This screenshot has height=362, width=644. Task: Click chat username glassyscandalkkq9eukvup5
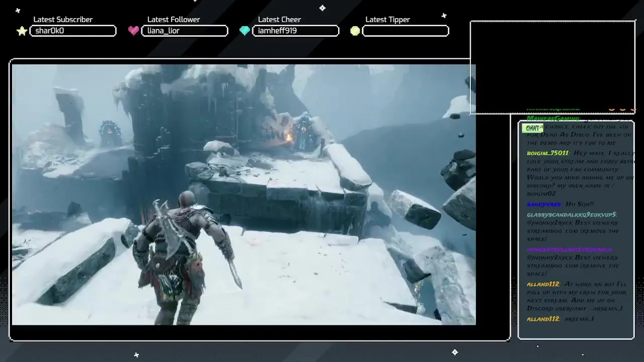coord(572,215)
